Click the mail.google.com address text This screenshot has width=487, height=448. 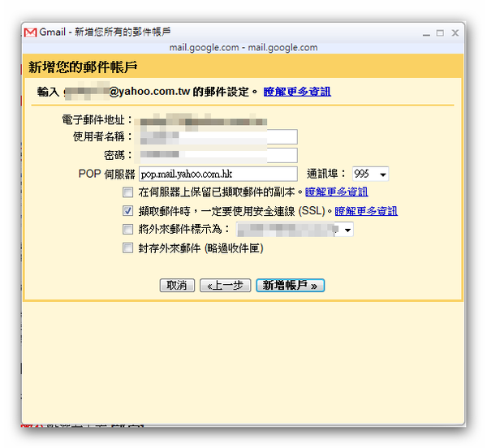click(x=243, y=48)
